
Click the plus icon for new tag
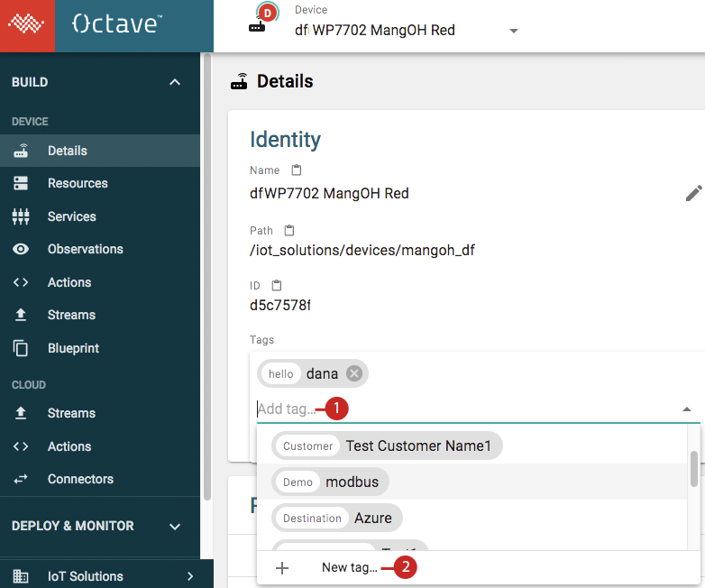282,568
